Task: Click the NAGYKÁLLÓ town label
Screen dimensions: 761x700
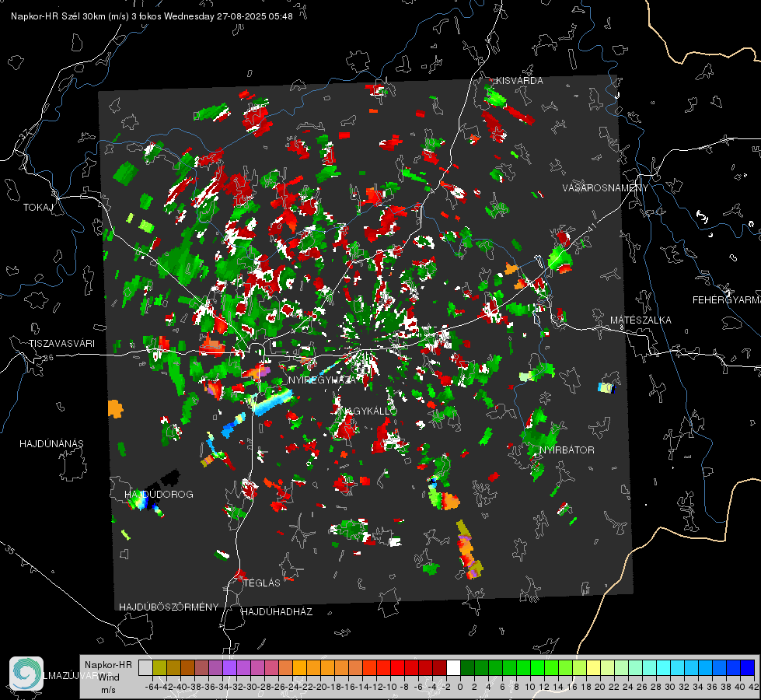Action: point(368,411)
